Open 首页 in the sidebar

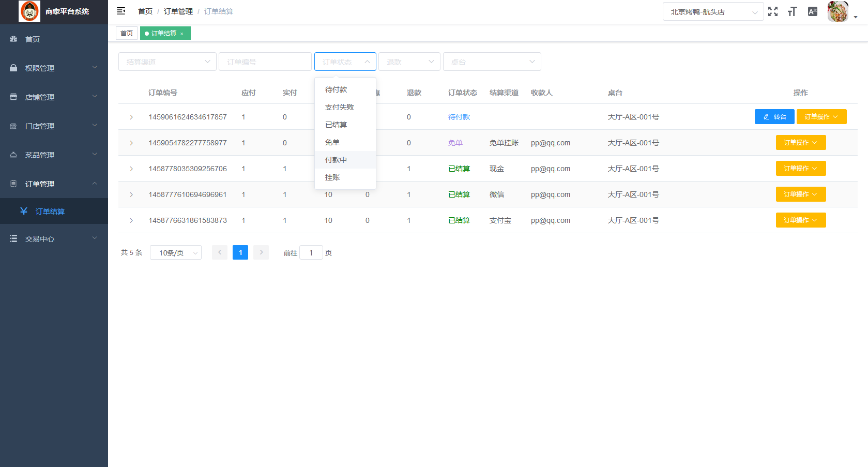click(x=54, y=39)
